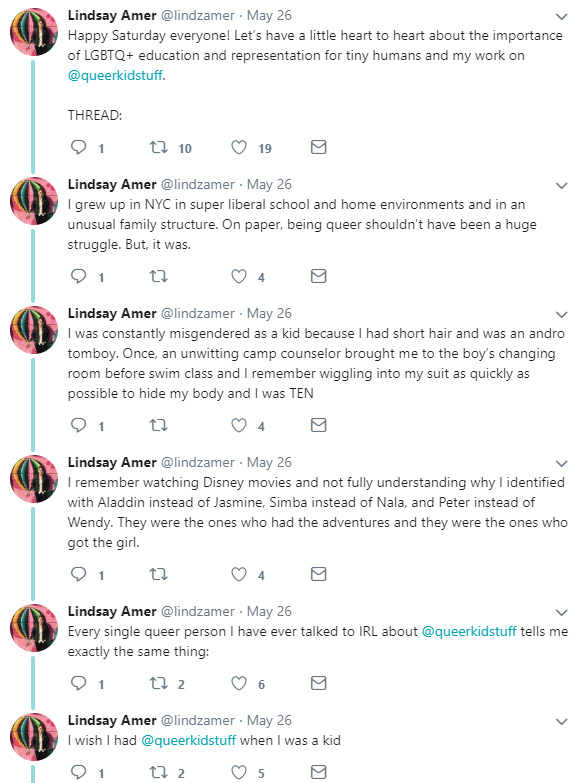Expand the menu chevron on the misgendered tweet
Screen dimensions: 586x783
[562, 315]
